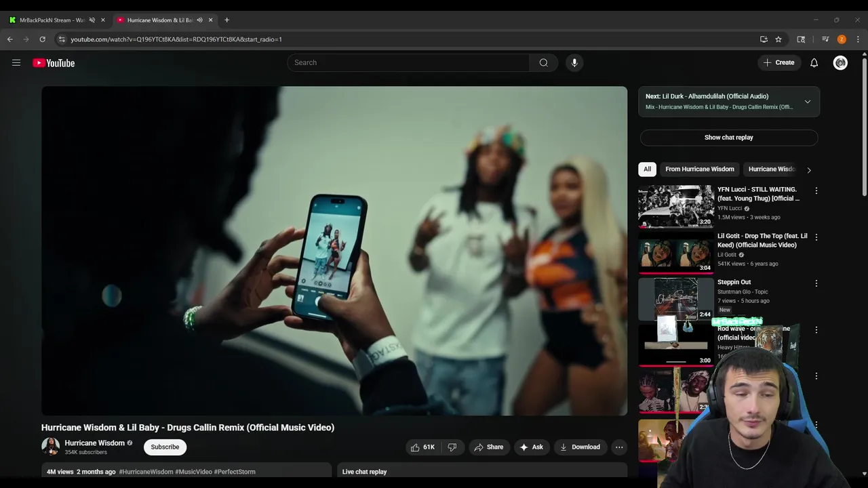Viewport: 868px width, 488px height.
Task: Open the YFN Lucci video thumbnail
Action: point(676,206)
